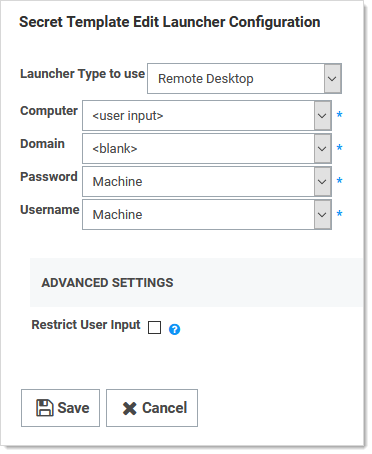Click the required asterisk next to Domain
Screen dimensions: 372x454
click(339, 148)
